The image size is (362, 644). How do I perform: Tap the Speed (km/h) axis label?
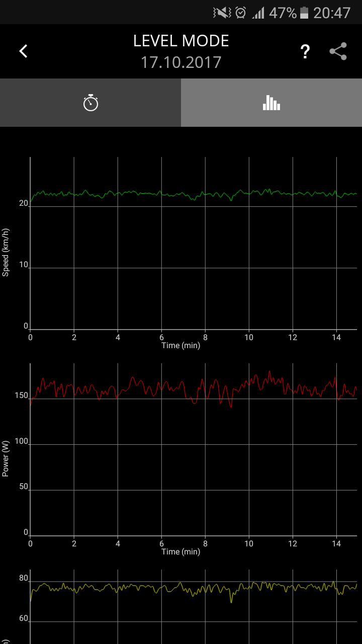pos(6,252)
